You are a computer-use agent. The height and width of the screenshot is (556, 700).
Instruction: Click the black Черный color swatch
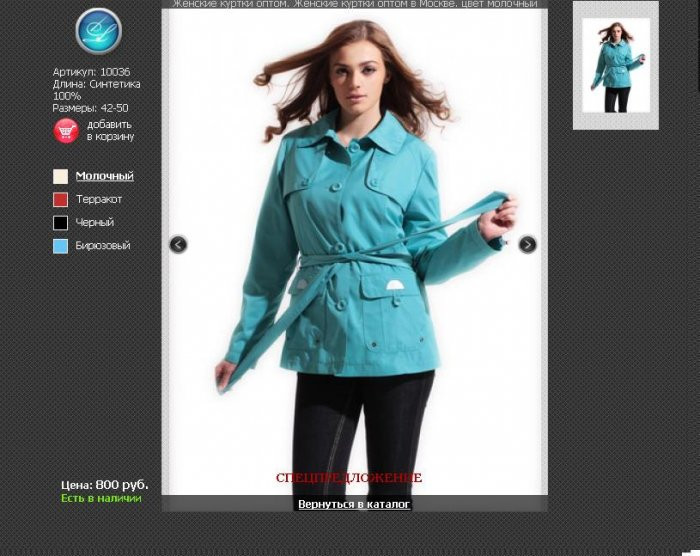[61, 223]
